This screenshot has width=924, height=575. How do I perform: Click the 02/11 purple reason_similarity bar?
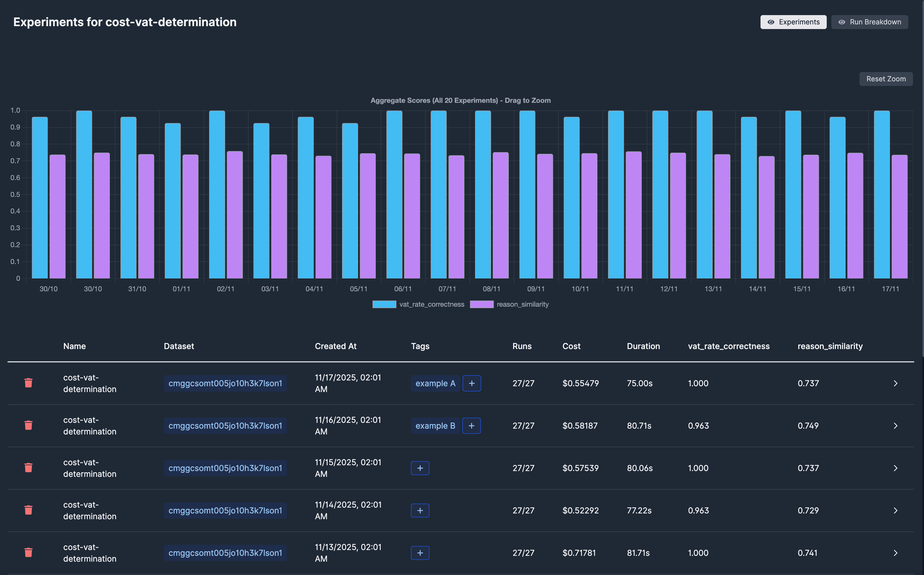pos(235,215)
